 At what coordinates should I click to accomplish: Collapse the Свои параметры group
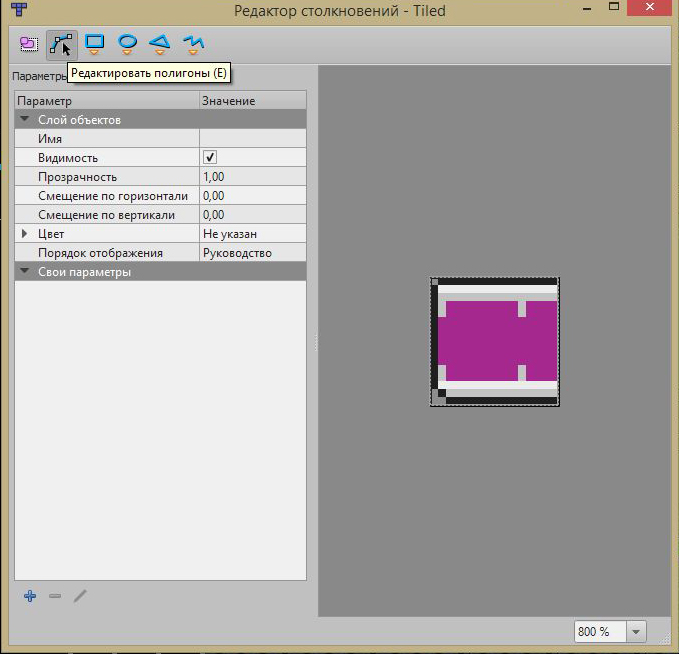pos(25,271)
